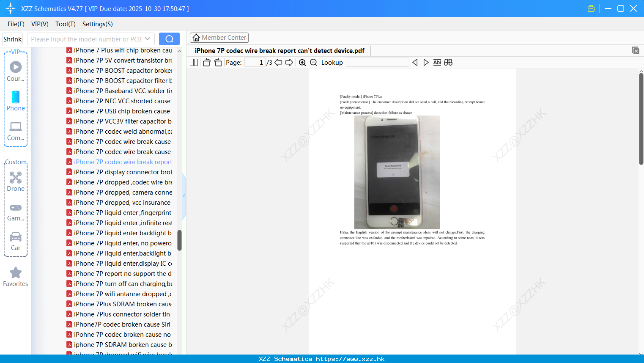The height and width of the screenshot is (363, 644).
Task: Open iPhone 7P display connector file
Action: [119, 172]
